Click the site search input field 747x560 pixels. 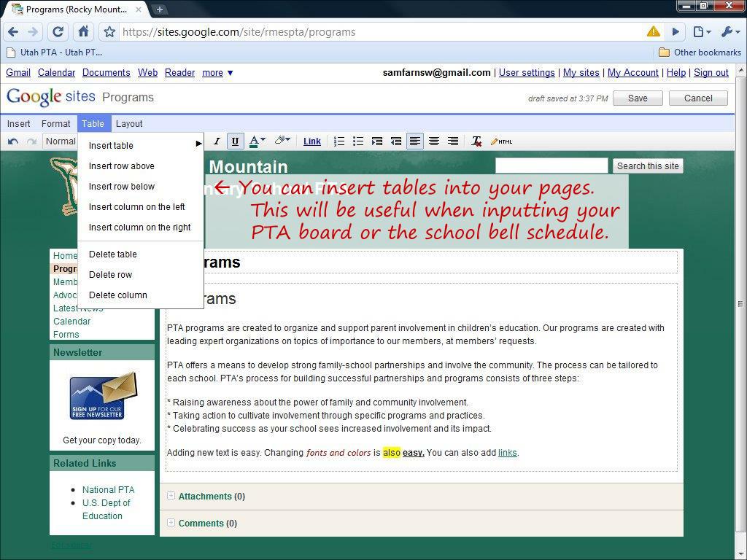tap(551, 166)
